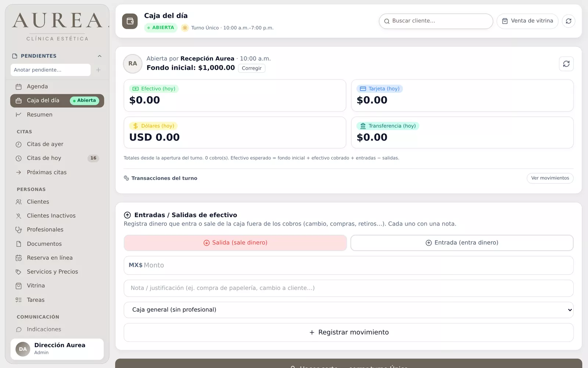Click the Anotar pendiente input field
588x368 pixels.
coord(50,70)
